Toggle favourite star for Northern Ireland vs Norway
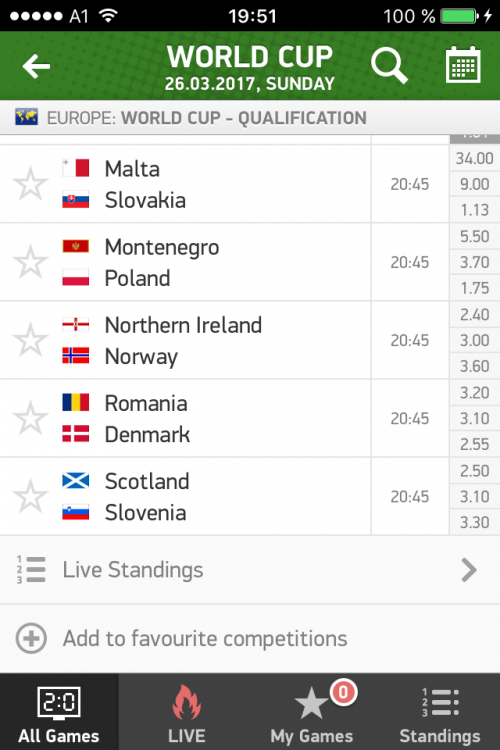Screen dimensions: 500x750 pos(31,340)
